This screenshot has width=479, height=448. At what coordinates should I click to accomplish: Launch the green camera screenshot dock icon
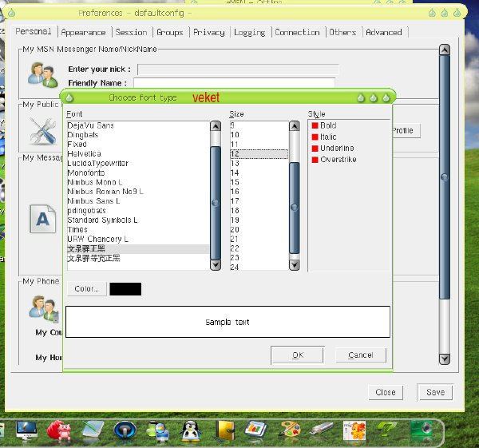pyautogui.click(x=422, y=430)
